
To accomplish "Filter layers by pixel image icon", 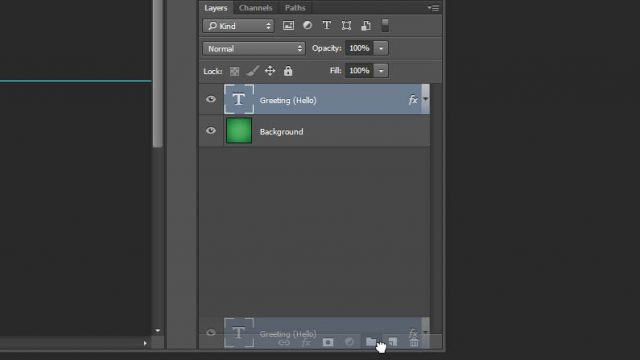I will coord(288,26).
